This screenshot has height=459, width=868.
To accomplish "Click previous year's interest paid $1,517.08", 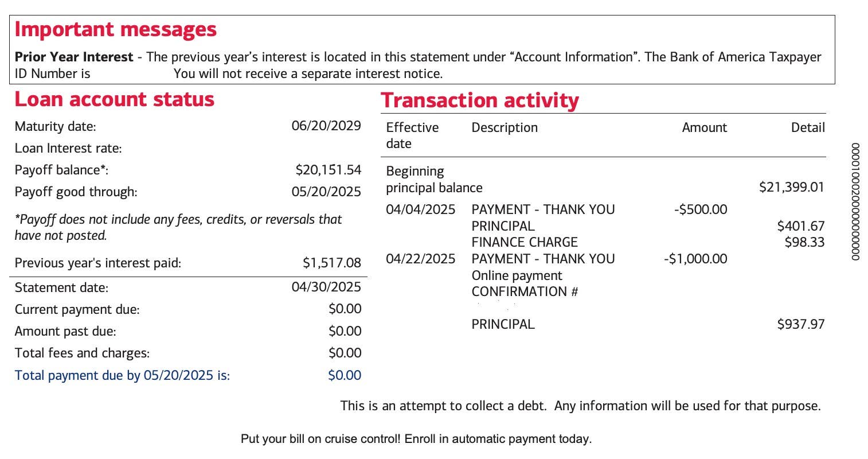I will pos(332,263).
